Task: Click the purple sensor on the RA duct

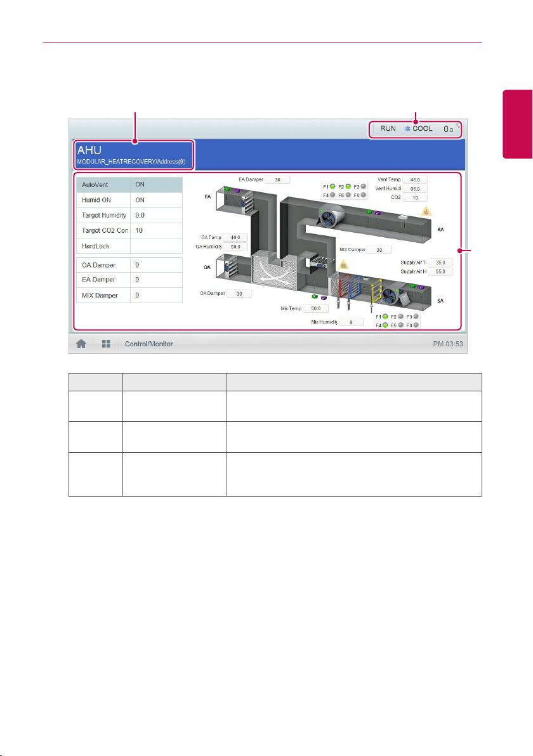Action: pos(378,212)
